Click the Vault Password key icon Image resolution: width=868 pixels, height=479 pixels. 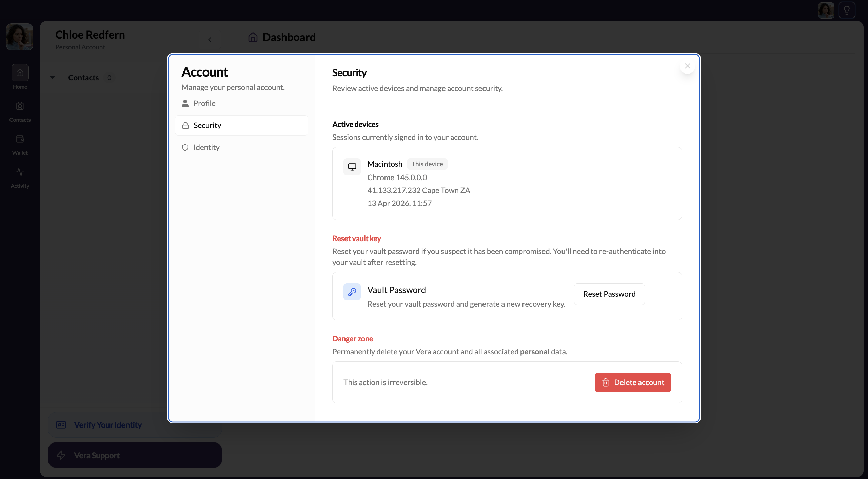click(352, 292)
